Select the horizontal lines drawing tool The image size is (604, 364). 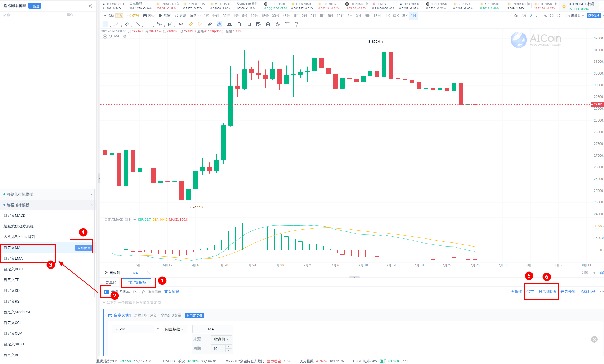(x=149, y=24)
